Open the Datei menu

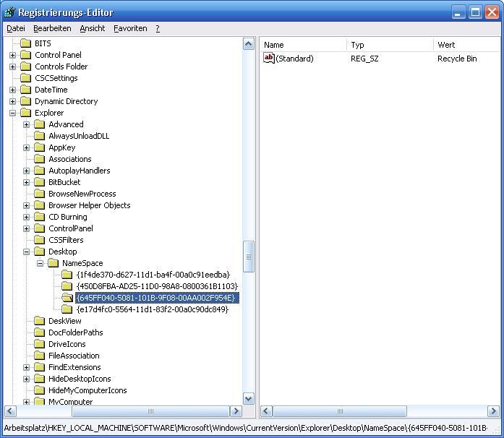click(16, 28)
